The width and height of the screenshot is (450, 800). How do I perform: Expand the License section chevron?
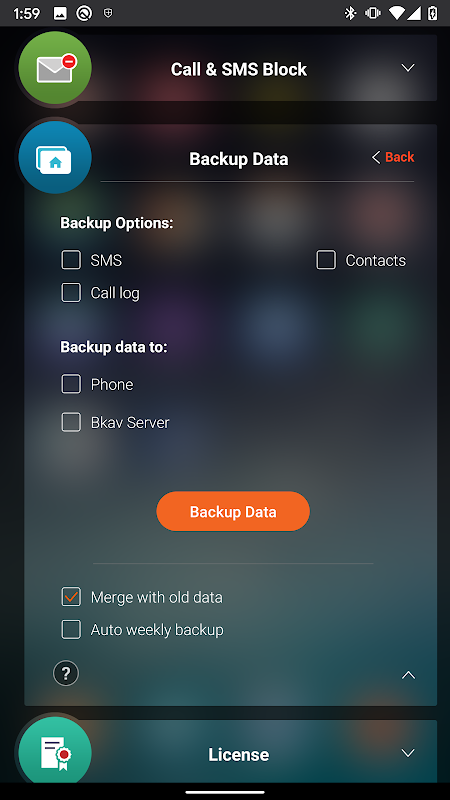tap(408, 753)
